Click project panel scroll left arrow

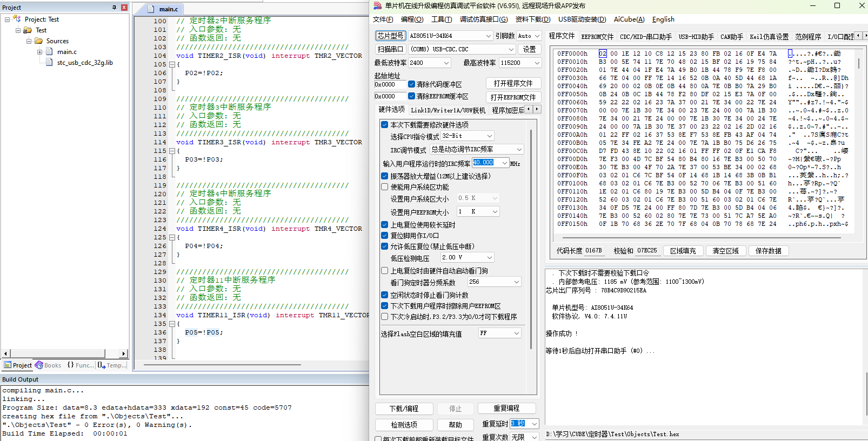coord(6,353)
